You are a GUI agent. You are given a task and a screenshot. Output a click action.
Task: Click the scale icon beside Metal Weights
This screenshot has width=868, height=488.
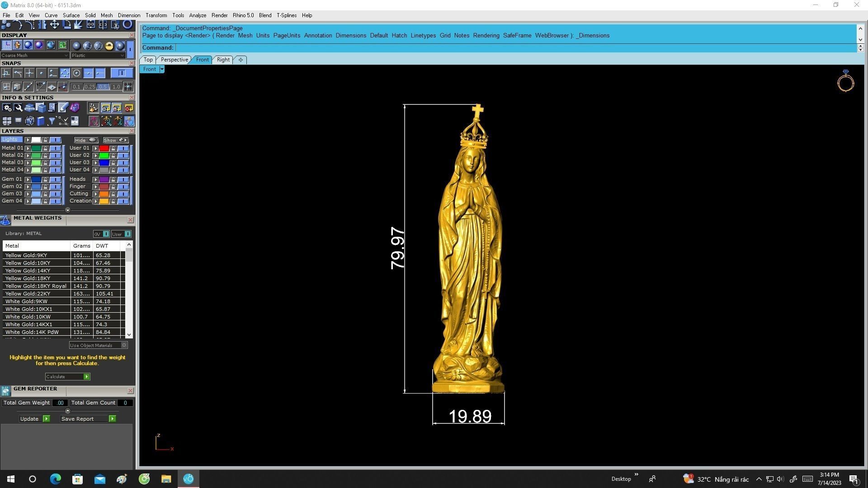[5, 220]
